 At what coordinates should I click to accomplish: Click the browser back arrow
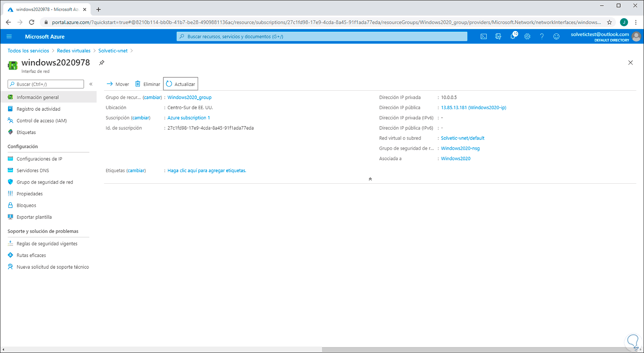[8, 23]
